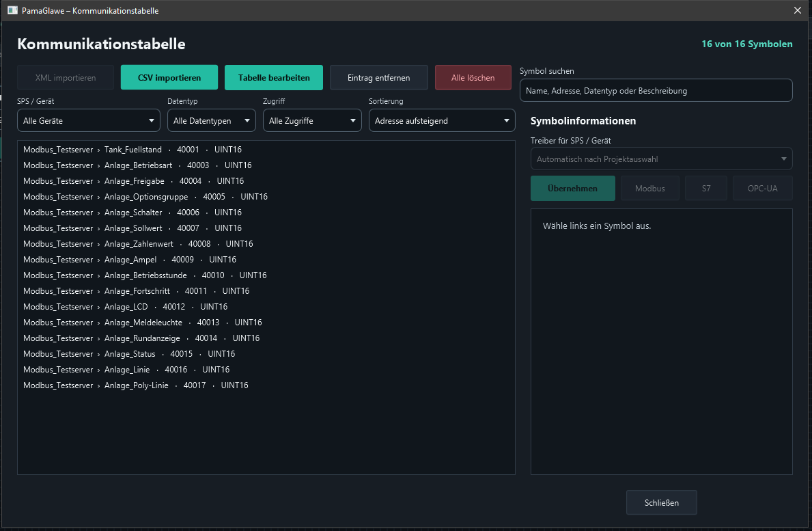Select the Anlage_Betriebsart 40003 row
Viewport: 812px width, 531px height.
[266, 165]
